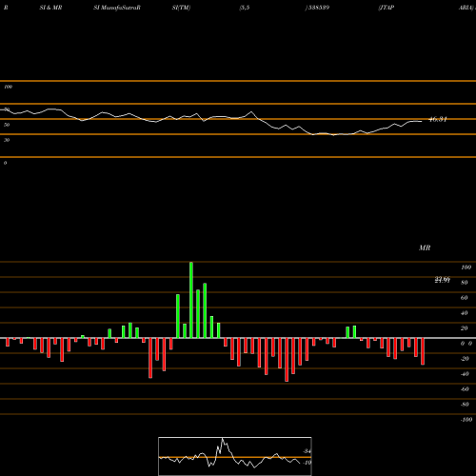Click the MR axis label -80
Screen dimensions: 476x476
tap(465, 405)
